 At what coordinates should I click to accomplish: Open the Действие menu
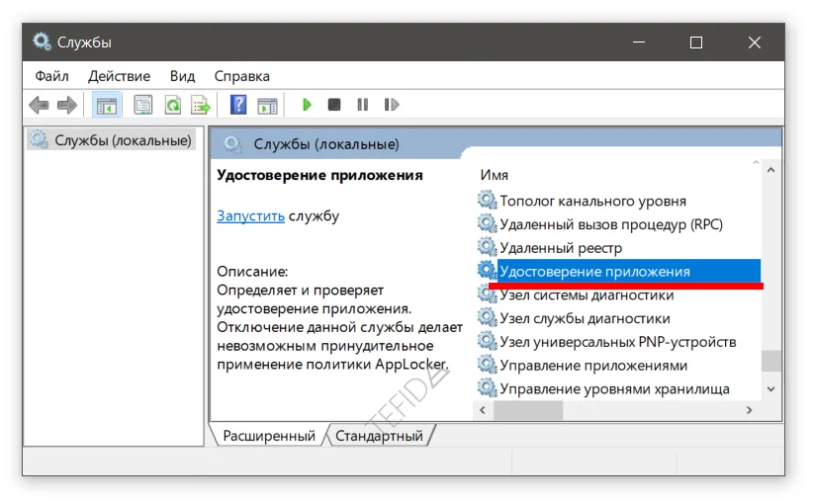point(120,76)
